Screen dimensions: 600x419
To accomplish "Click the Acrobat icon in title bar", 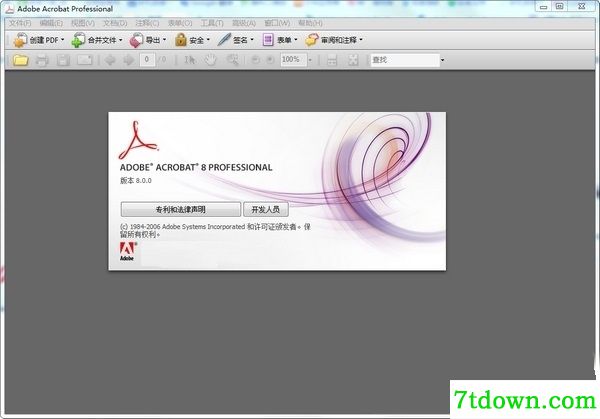I will tap(10, 9).
